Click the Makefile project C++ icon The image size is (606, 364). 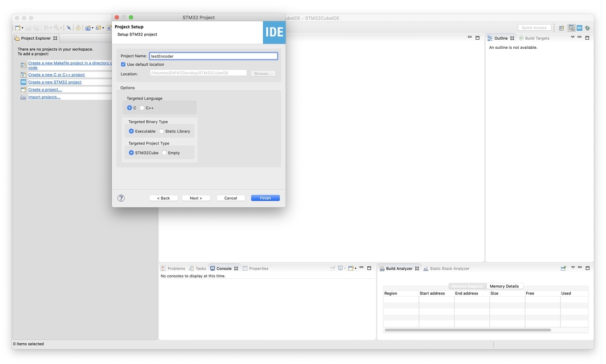[23, 65]
